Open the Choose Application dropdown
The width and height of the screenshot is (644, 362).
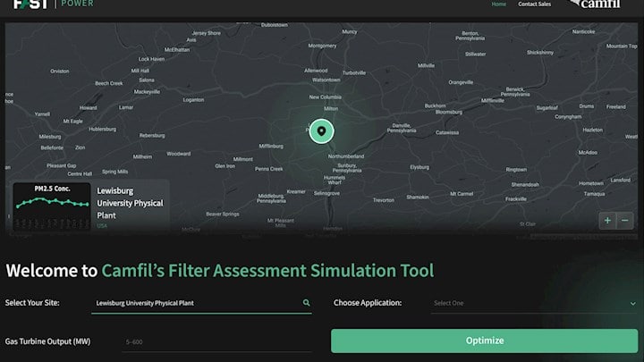(533, 303)
